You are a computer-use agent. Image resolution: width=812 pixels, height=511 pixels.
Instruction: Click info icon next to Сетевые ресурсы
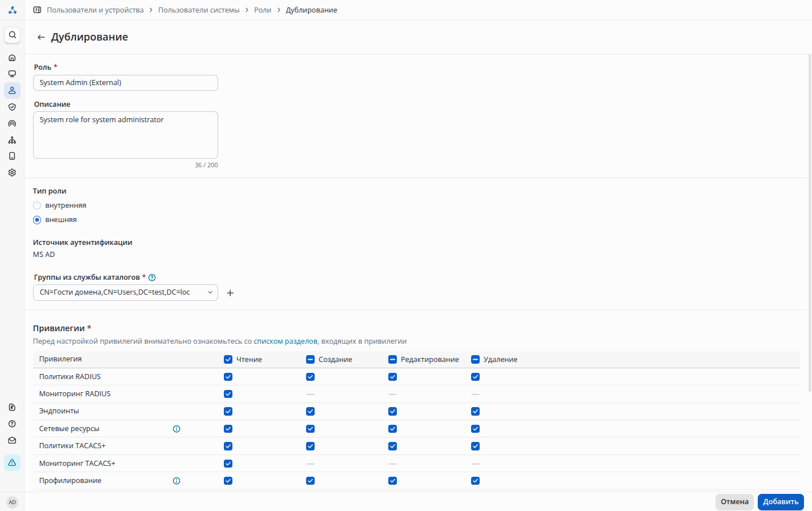coord(176,429)
